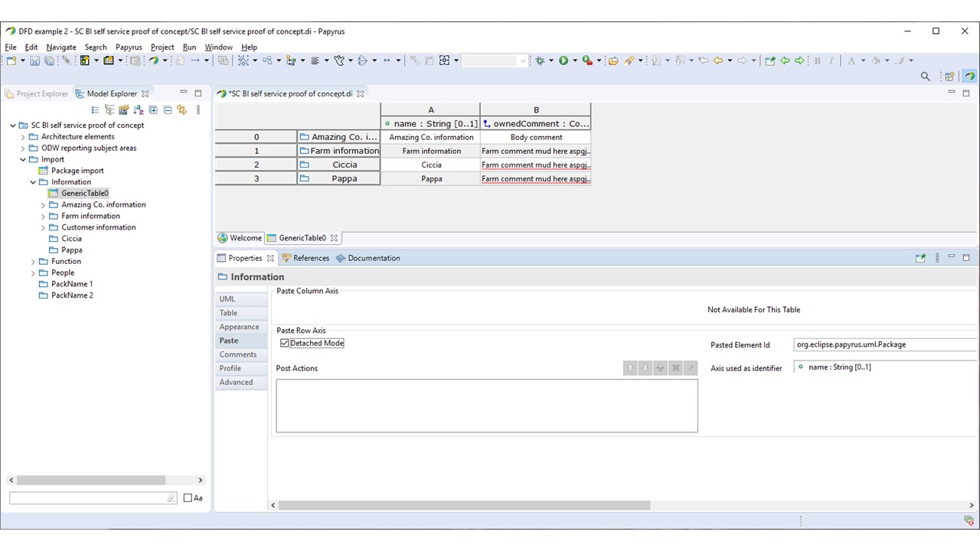Click the tree structure icon in Model Explorer

point(109,110)
